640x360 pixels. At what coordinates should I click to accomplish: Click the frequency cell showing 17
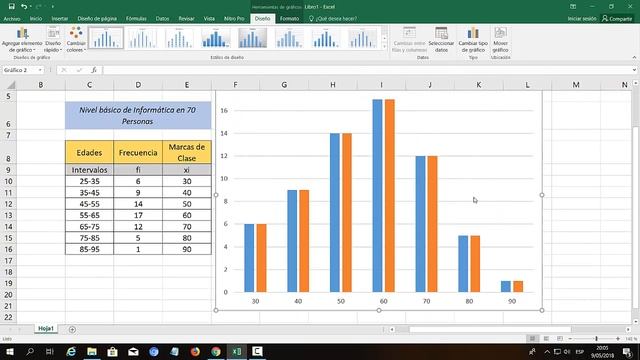[138, 215]
